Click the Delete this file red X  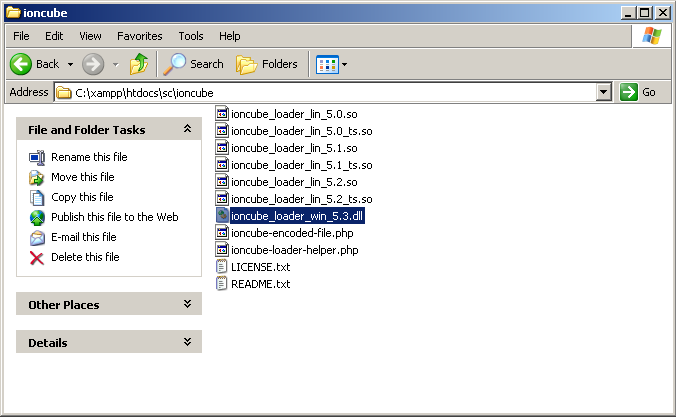tap(37, 257)
